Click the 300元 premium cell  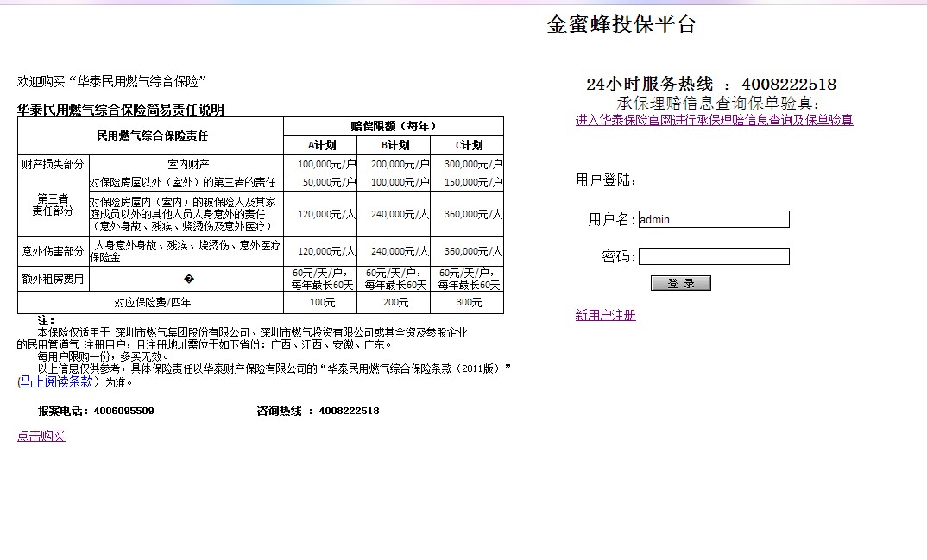468,303
